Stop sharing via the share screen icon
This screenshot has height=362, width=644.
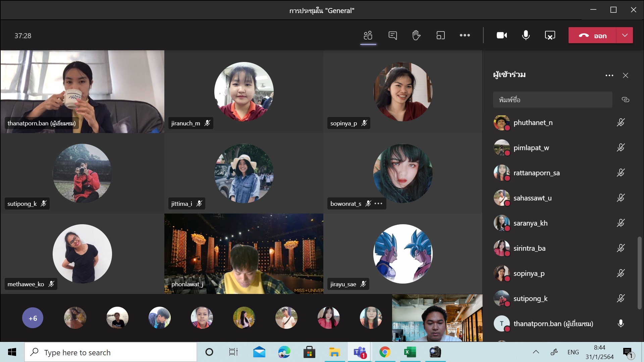550,35
